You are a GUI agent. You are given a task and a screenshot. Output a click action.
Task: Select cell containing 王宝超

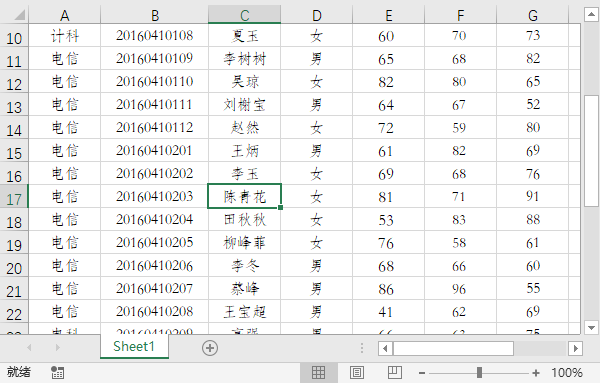tap(245, 311)
